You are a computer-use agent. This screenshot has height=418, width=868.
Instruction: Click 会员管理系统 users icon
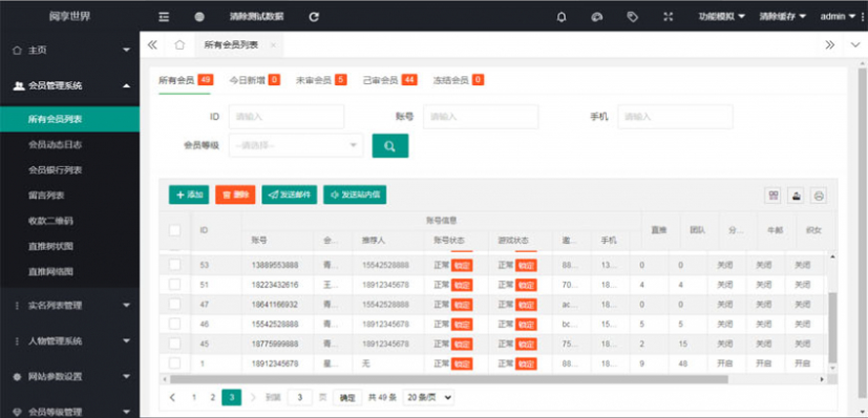[x=19, y=86]
